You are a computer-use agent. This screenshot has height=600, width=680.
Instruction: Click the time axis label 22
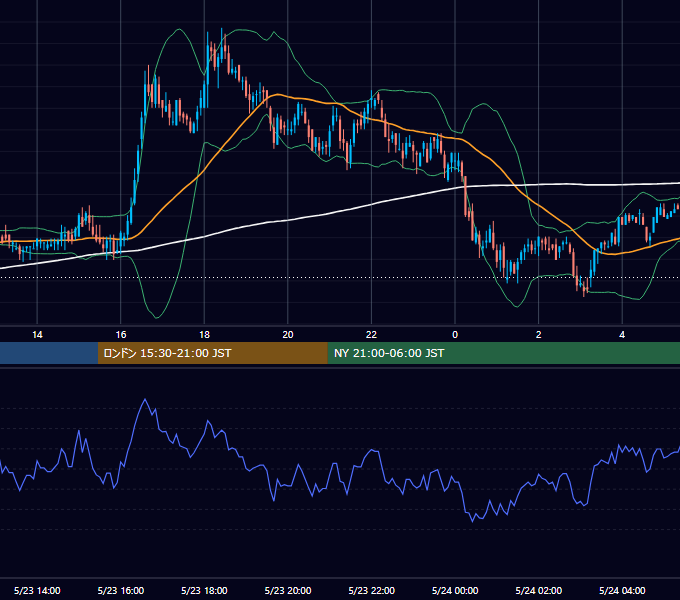pos(371,335)
